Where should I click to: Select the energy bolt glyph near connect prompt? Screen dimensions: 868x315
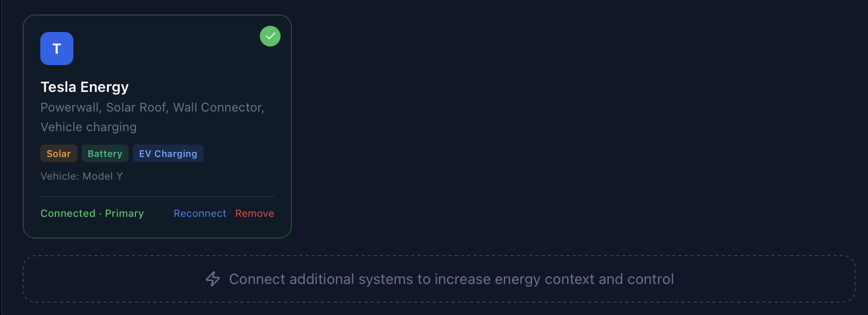click(213, 279)
